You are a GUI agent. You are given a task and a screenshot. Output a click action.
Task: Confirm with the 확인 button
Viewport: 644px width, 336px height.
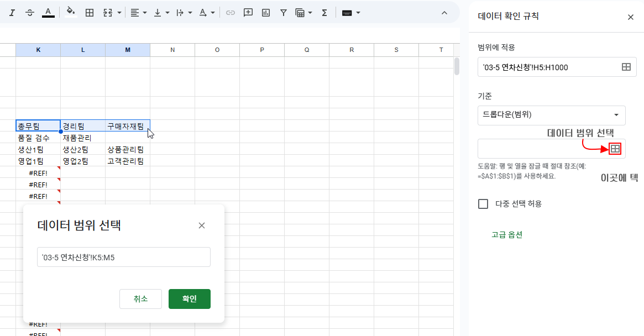point(190,299)
